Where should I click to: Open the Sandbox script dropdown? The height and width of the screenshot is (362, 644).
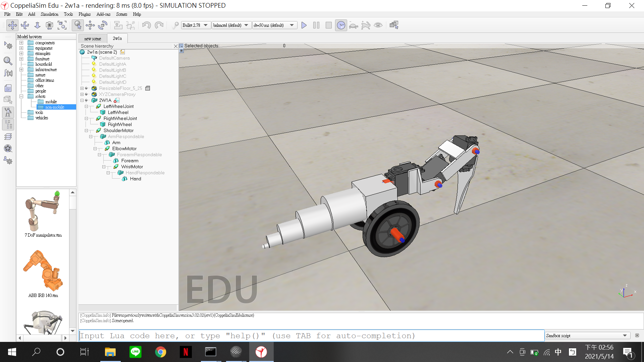(587, 336)
